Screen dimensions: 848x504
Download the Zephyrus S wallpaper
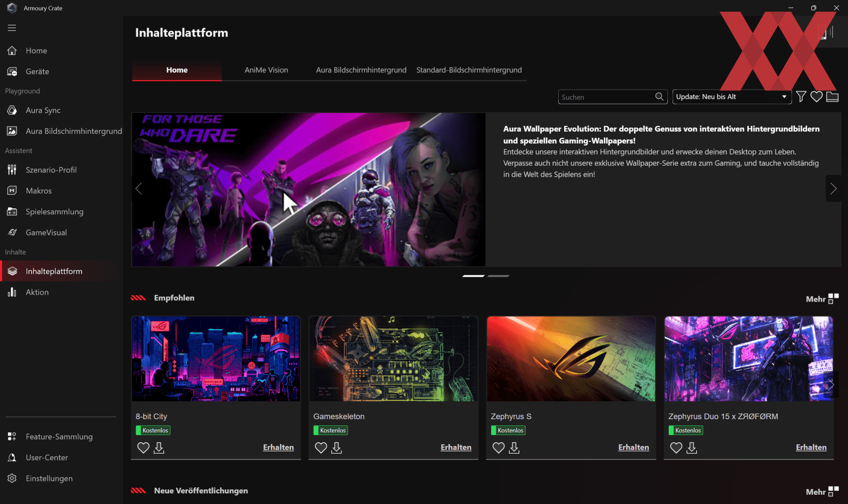tap(514, 448)
